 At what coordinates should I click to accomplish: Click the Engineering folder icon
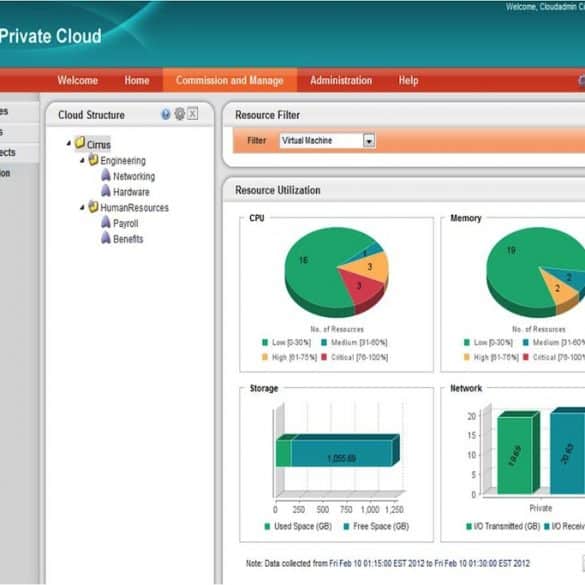(x=93, y=160)
